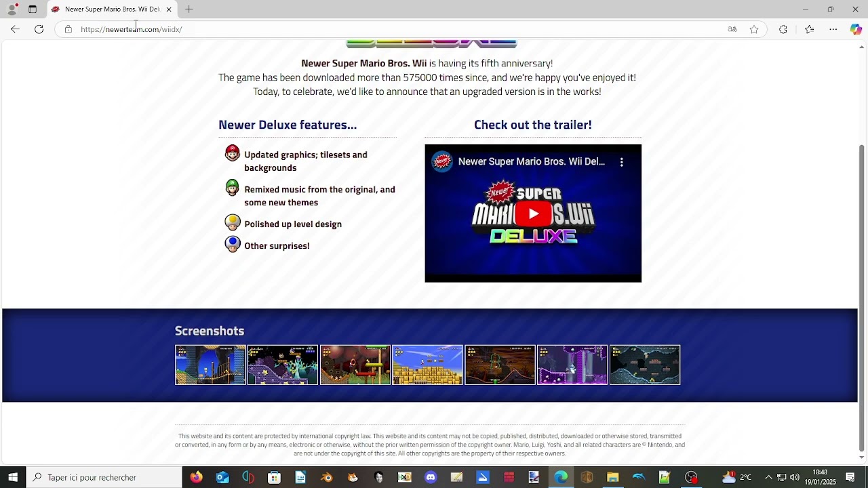Open the sixth screenshot thumbnail with the purple cave

[572, 365]
